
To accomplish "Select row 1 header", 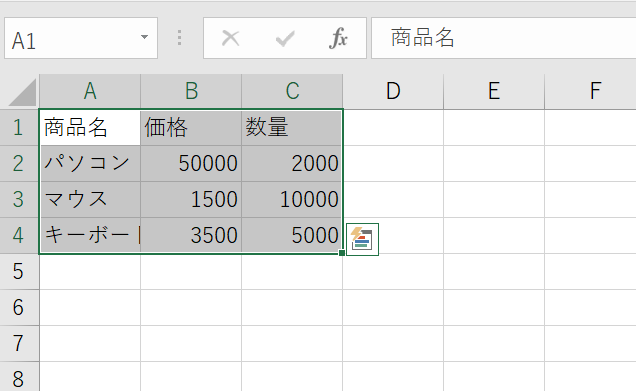I will tap(19, 127).
